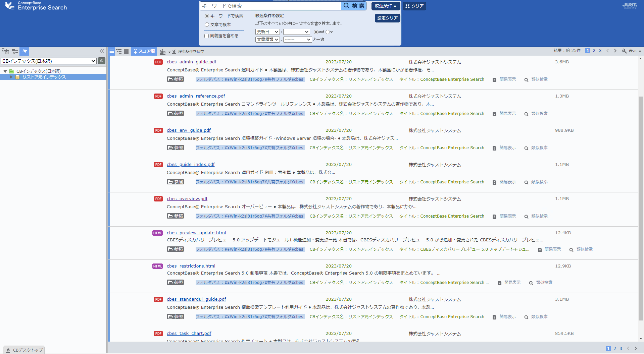Switch to detailed list view icon
Viewport: 644px width, 354px height.
tap(111, 51)
